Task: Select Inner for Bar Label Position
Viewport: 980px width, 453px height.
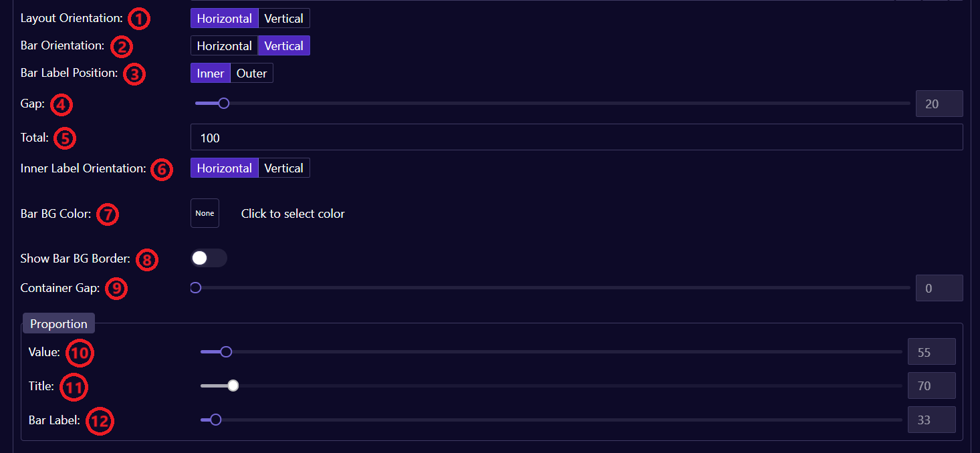Action: [x=210, y=73]
